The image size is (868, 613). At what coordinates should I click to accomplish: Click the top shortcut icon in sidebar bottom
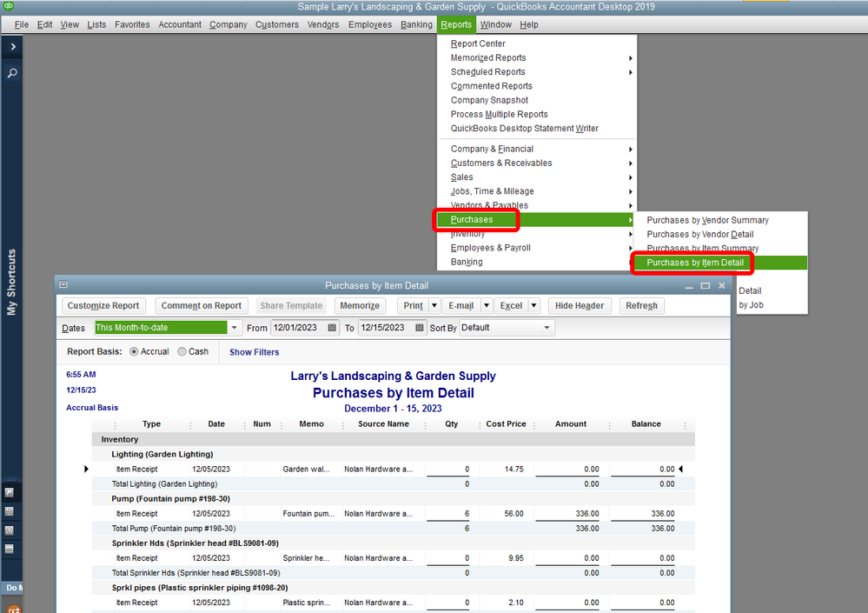pyautogui.click(x=10, y=492)
